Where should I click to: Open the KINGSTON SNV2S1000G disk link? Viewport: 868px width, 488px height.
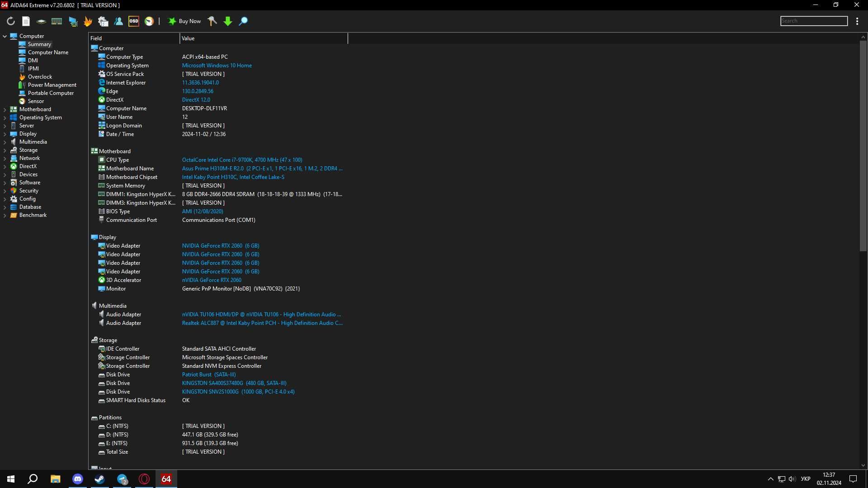[x=238, y=392]
